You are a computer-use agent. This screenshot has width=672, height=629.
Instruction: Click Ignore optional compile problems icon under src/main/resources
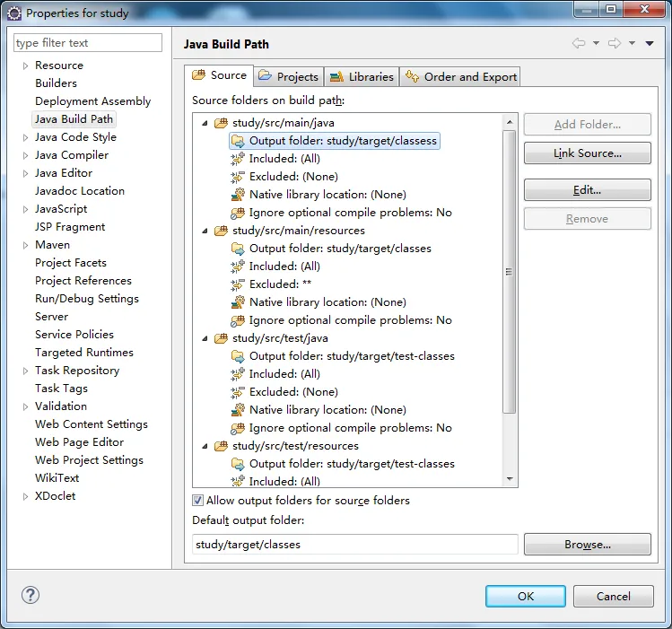pos(238,320)
